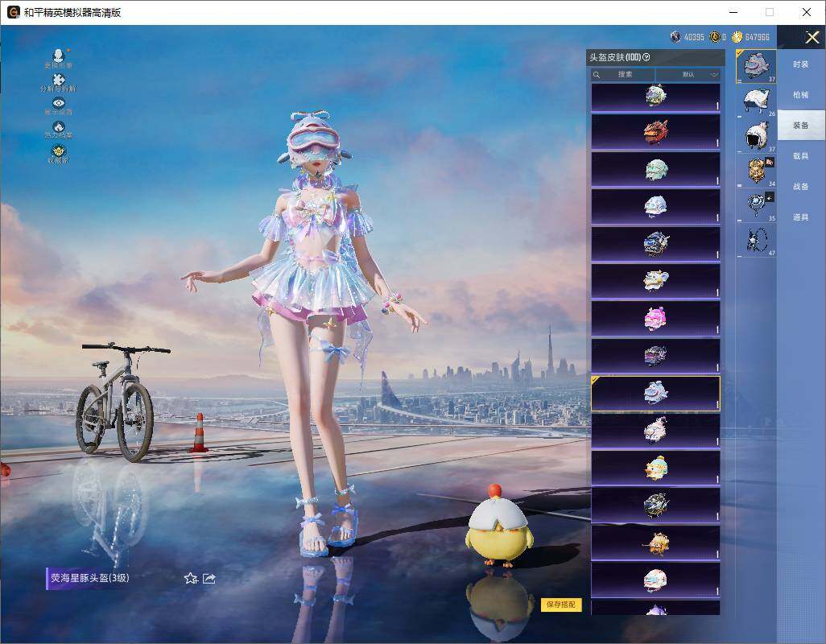The width and height of the screenshot is (826, 644).
Task: Select the 装备 tab
Action: pyautogui.click(x=801, y=126)
